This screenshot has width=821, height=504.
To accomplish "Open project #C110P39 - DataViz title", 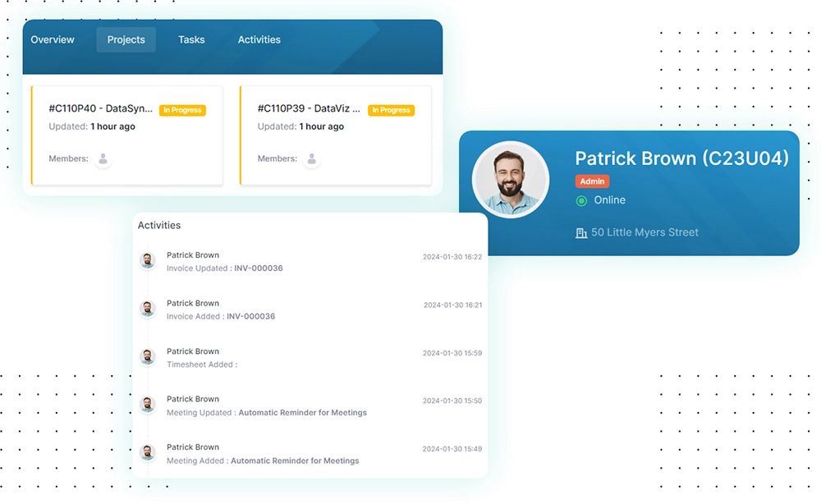I will point(309,109).
